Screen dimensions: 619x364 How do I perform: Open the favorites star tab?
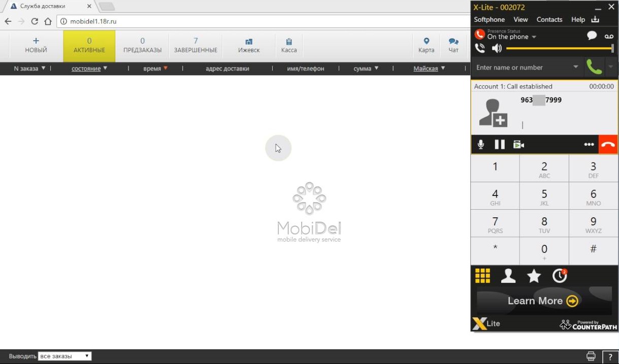[x=534, y=276]
